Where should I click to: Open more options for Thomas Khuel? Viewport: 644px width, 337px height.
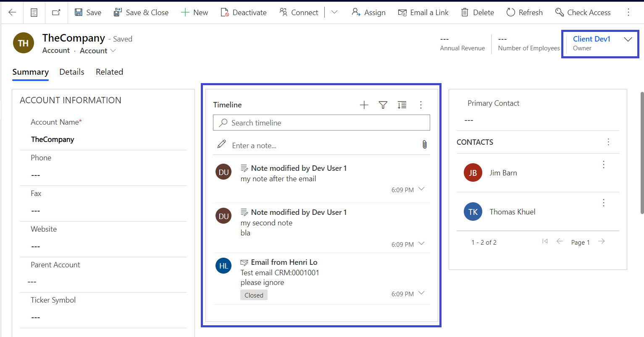(x=604, y=203)
